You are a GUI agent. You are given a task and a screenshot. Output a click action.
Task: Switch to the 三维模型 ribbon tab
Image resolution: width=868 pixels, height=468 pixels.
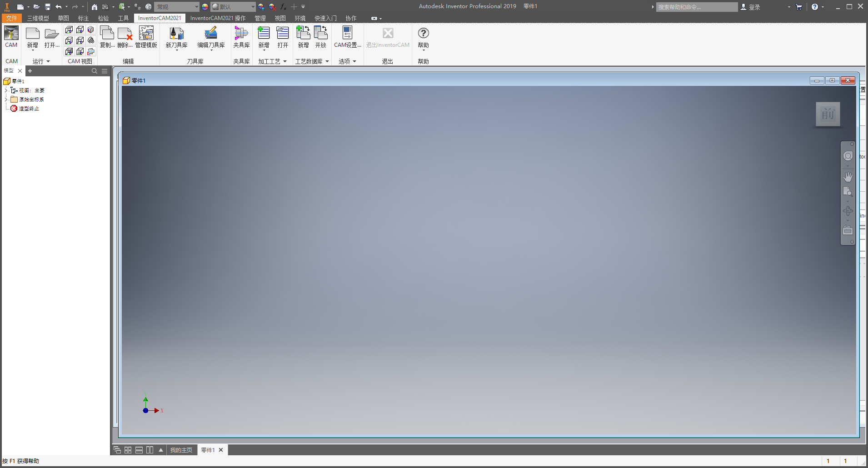tap(38, 18)
